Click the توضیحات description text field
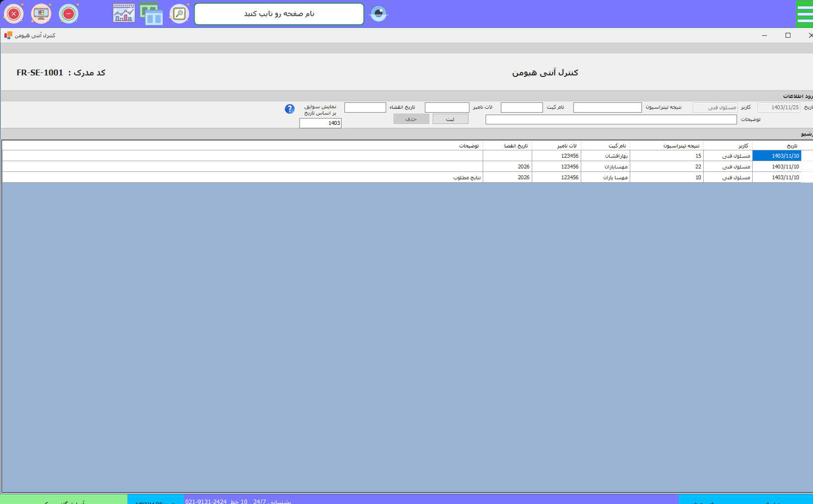 (x=611, y=120)
